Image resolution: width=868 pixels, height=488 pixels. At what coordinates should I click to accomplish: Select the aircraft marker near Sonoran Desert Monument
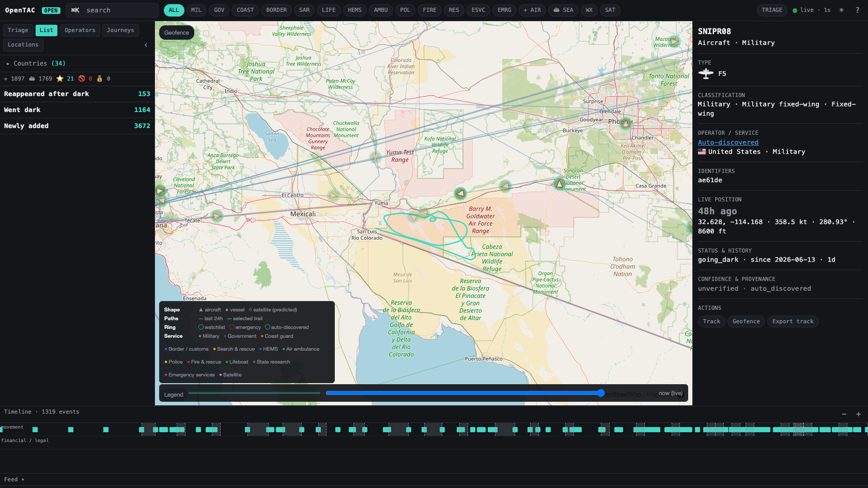(x=559, y=183)
